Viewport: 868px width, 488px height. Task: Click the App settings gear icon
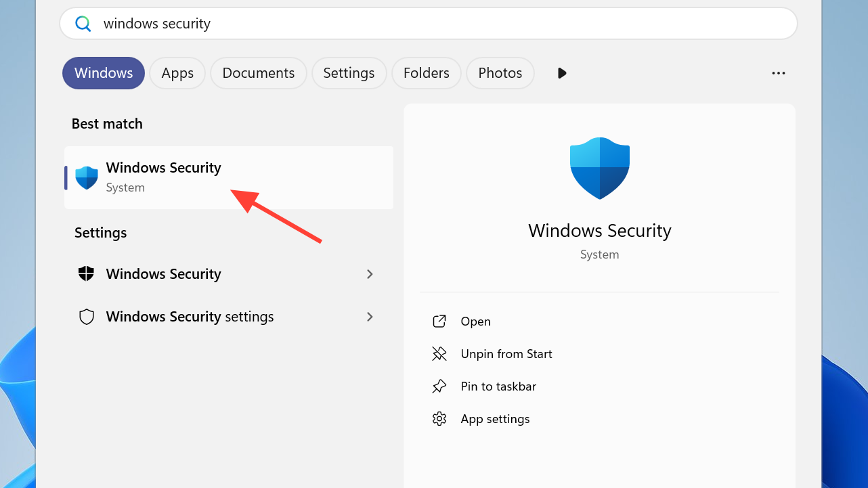pos(439,419)
